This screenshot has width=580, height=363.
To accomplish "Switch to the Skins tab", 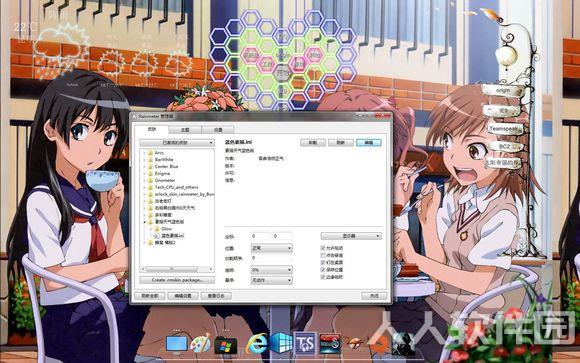I will [x=152, y=129].
